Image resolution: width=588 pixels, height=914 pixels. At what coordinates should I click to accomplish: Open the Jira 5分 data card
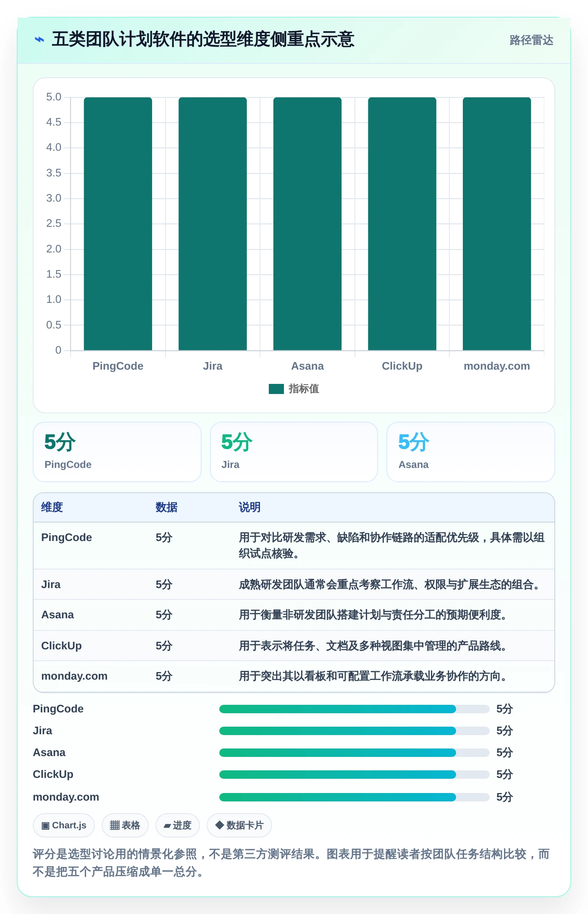click(x=294, y=452)
